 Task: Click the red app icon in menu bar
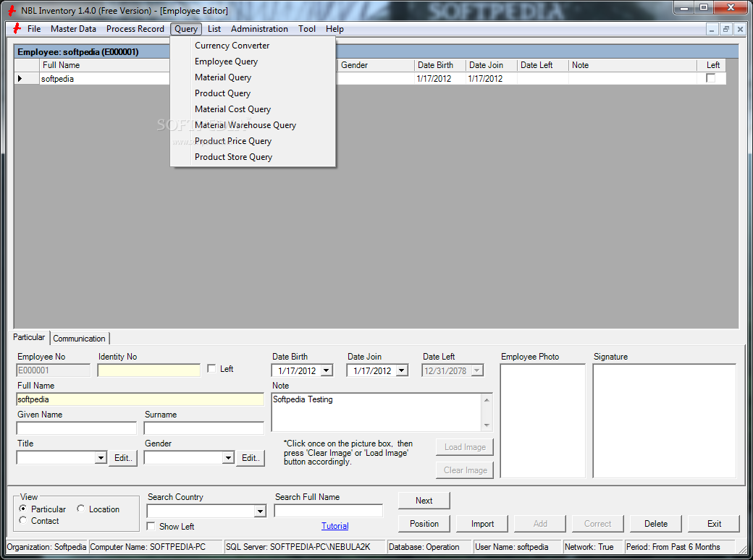[17, 29]
